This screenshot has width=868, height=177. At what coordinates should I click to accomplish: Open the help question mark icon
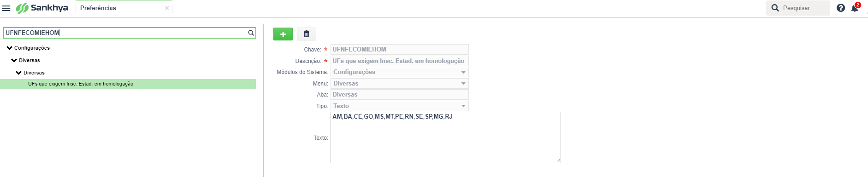(841, 8)
